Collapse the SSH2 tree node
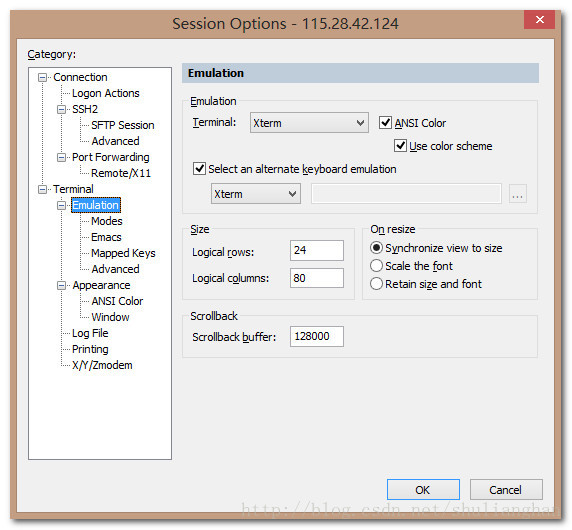Image resolution: width=572 pixels, height=530 pixels. point(62,109)
